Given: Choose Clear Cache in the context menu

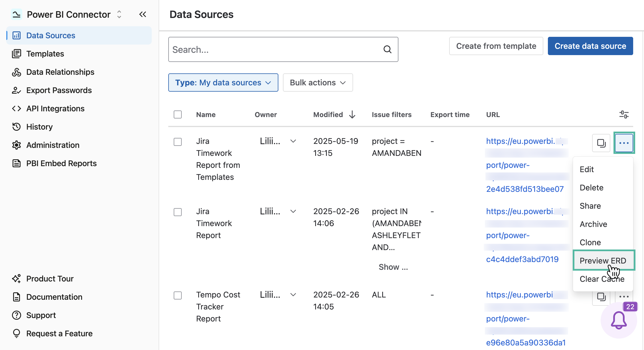Looking at the screenshot, I should (x=603, y=279).
